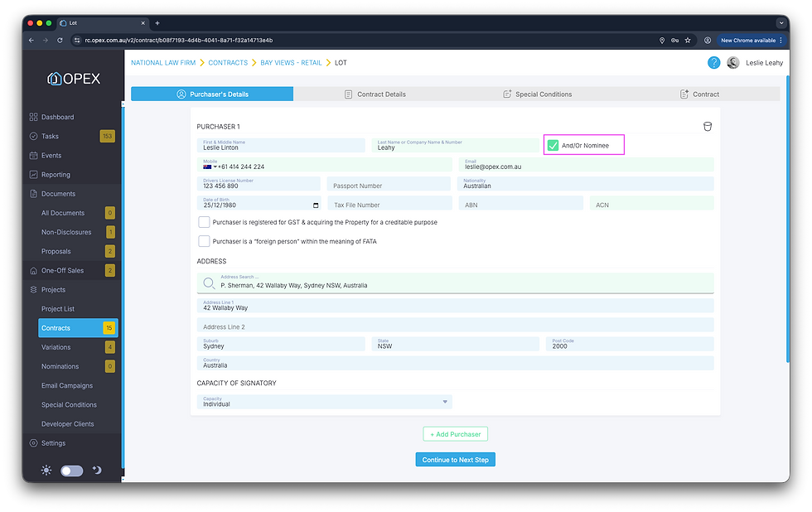
Task: Check Purchaser is registered for GST box
Action: click(204, 222)
